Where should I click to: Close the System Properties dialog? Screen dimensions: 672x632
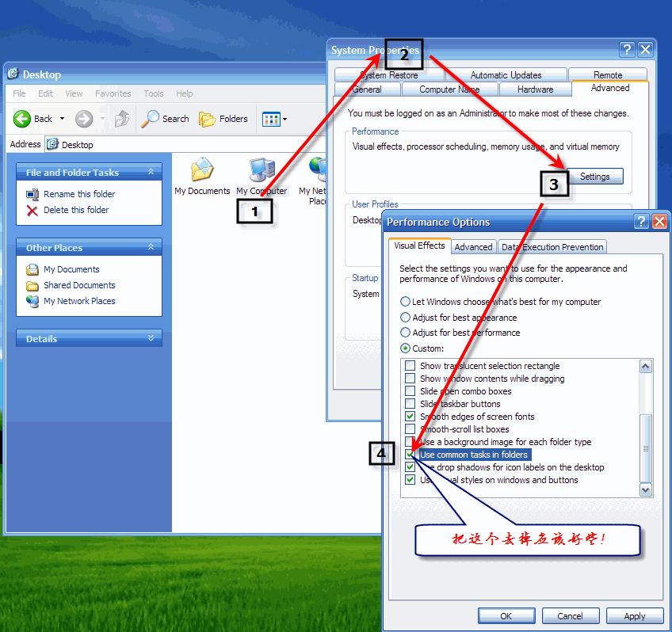point(645,50)
